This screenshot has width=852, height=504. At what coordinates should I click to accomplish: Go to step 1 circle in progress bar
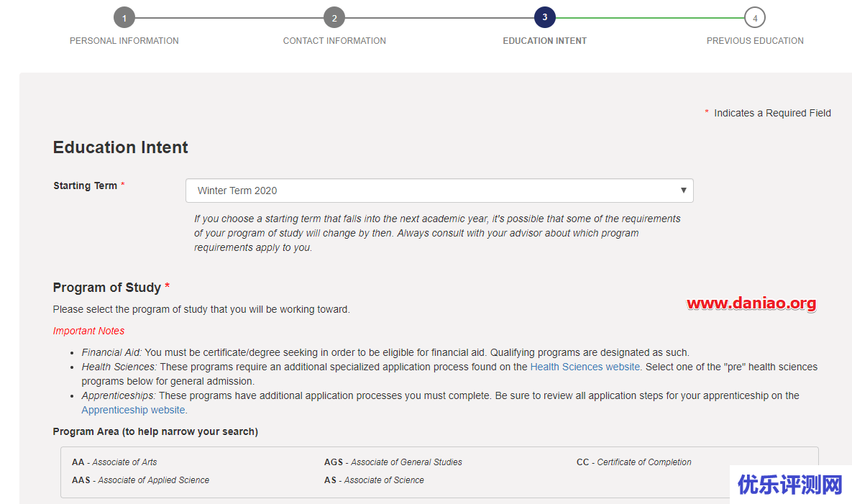[124, 17]
